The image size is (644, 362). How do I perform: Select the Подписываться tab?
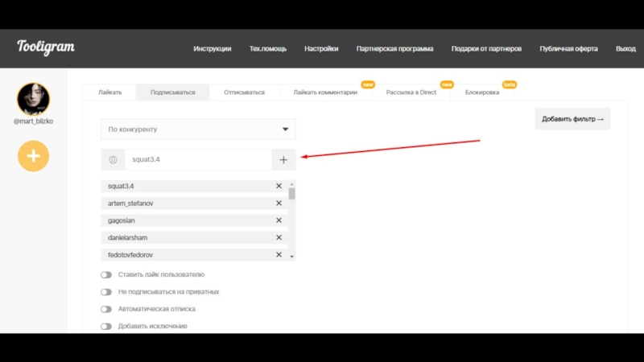pos(172,93)
